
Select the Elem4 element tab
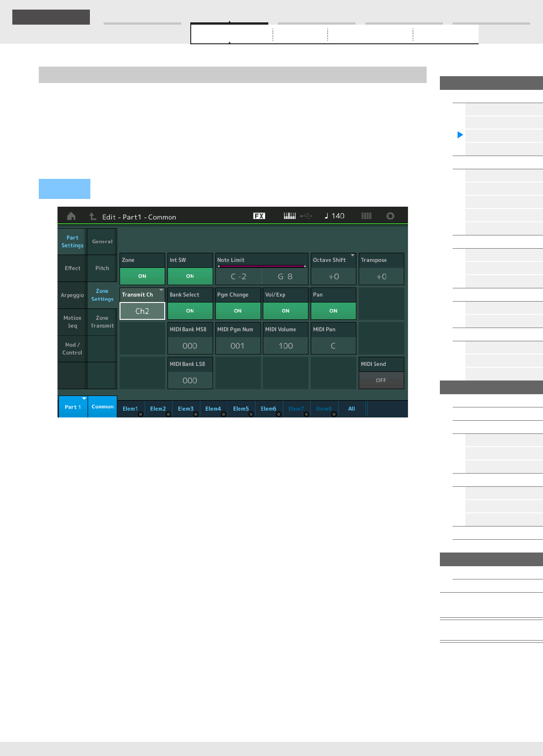tap(214, 409)
